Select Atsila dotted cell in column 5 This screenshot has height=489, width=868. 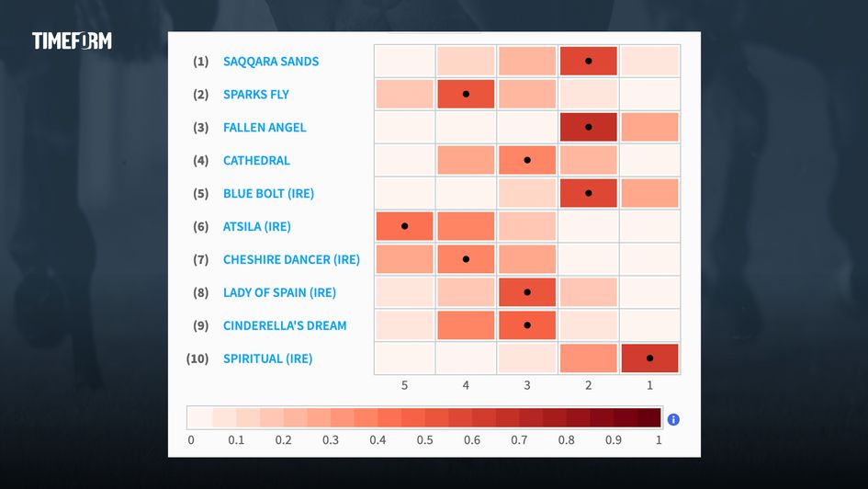tap(404, 226)
